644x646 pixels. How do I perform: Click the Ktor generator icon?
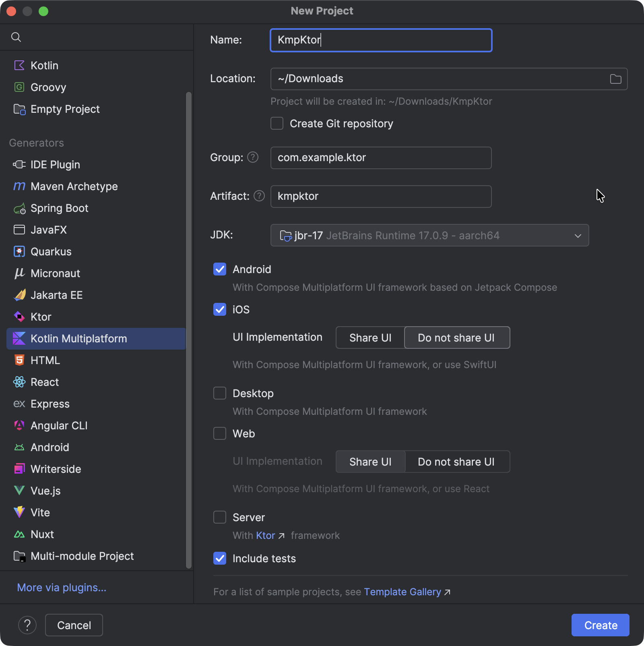point(19,317)
